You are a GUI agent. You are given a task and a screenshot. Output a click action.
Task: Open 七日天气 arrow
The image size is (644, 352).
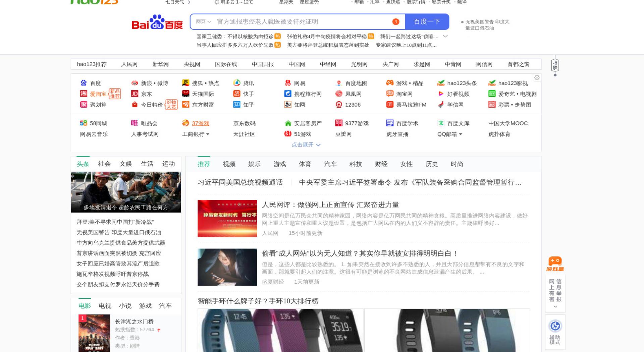click(x=189, y=2)
